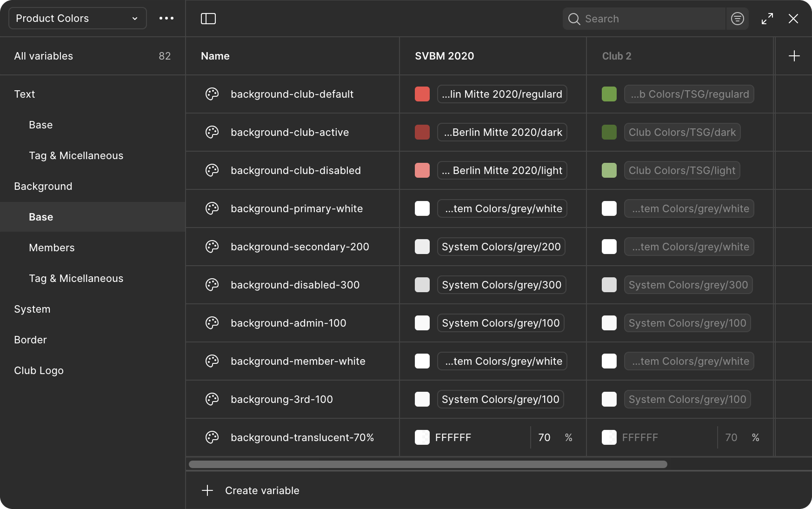812x509 pixels.
Task: Click '... Berlin Mitte 2020/light' alias chip
Action: [x=502, y=170]
